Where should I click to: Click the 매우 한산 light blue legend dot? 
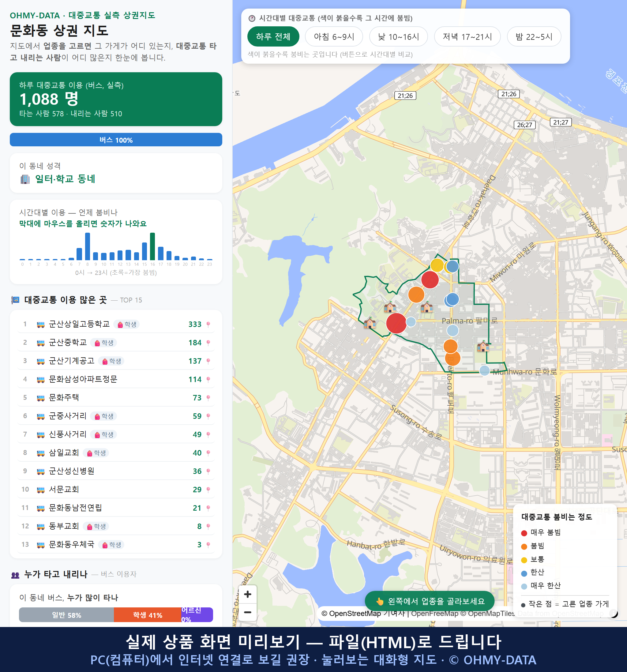[524, 587]
